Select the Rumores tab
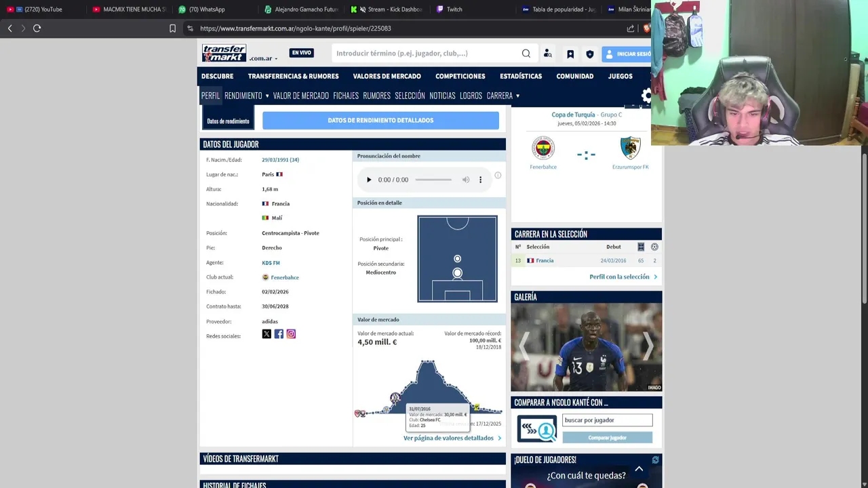The width and height of the screenshot is (868, 488). pos(376,96)
